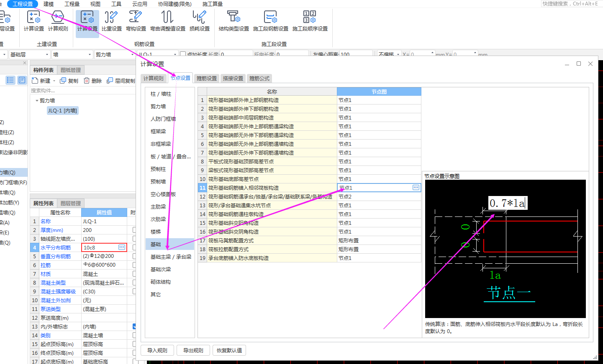This screenshot has width=603, height=364.
Task: Switch navigation to detail view icon
Action: (22, 80)
